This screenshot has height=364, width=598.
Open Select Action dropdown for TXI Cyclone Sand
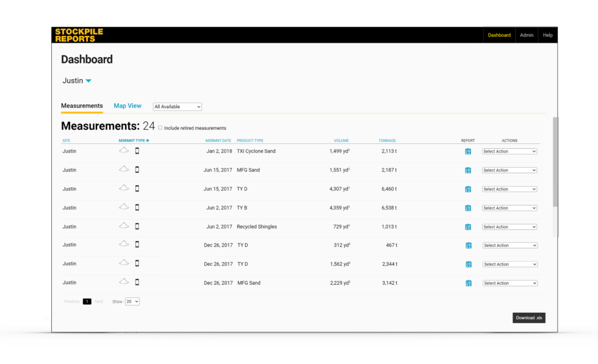click(x=509, y=151)
